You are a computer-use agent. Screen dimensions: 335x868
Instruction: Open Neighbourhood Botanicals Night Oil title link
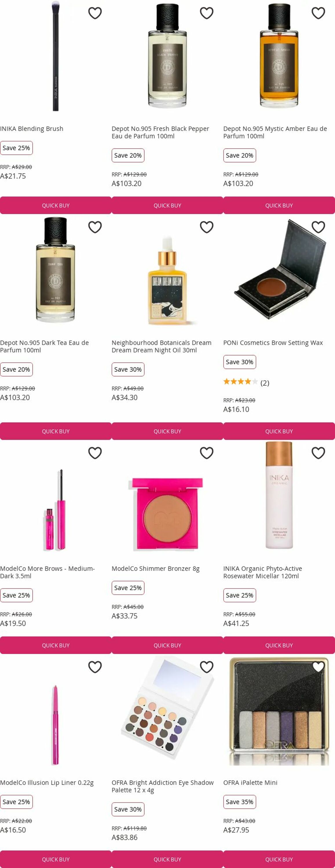pyautogui.click(x=161, y=346)
